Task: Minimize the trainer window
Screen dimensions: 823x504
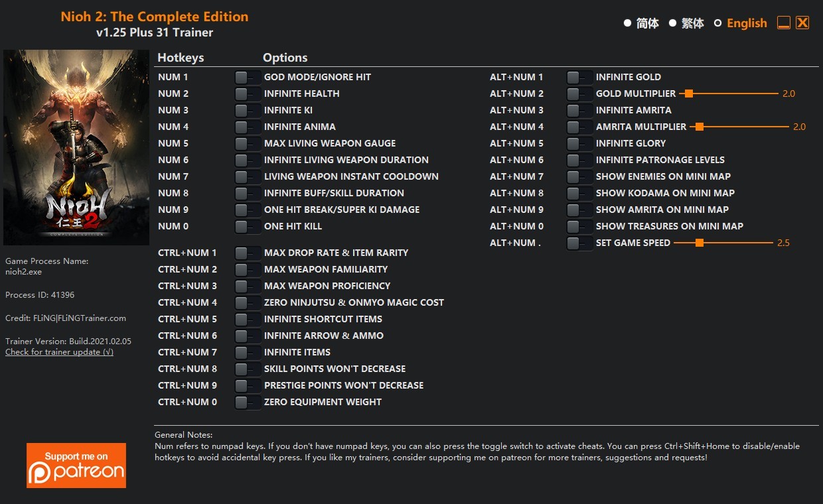Action: pyautogui.click(x=784, y=23)
